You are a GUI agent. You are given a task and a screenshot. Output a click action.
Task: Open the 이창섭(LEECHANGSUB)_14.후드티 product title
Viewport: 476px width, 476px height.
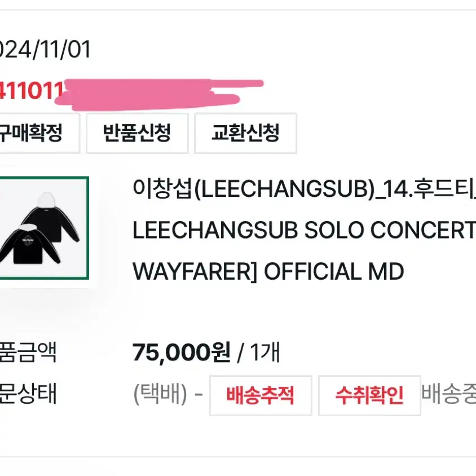[x=304, y=189]
